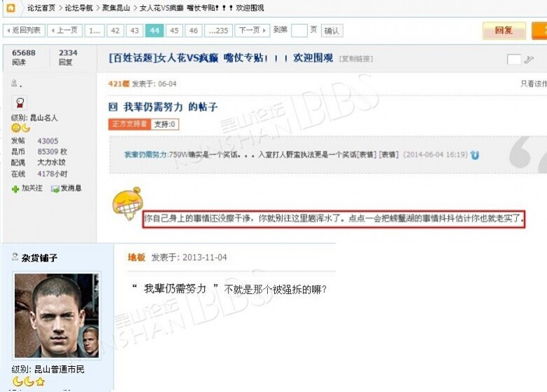Go to previous page 上一页

(65, 31)
